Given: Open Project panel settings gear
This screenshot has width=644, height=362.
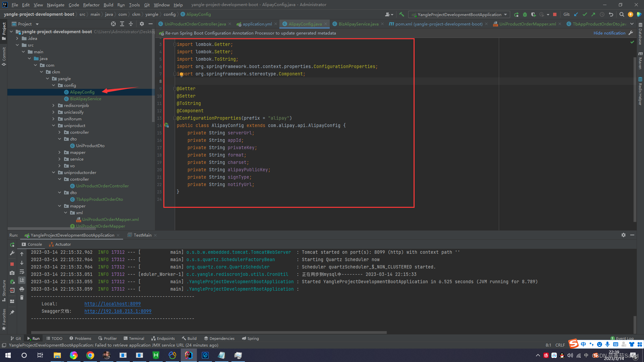Looking at the screenshot, I should [x=142, y=24].
